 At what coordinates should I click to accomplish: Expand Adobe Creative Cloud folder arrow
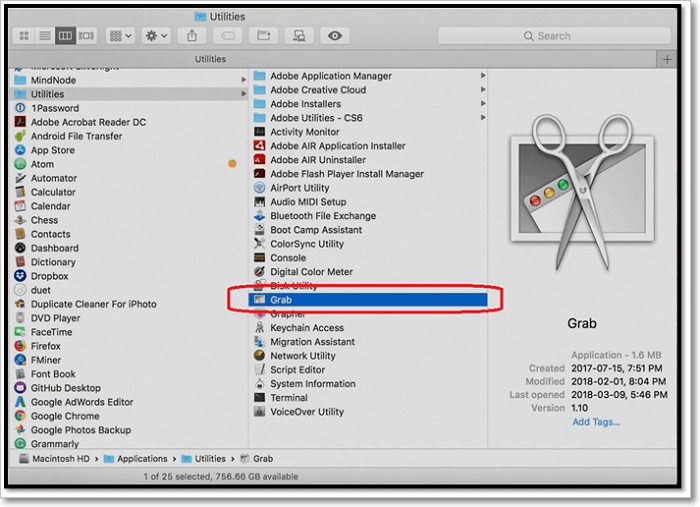tap(483, 90)
